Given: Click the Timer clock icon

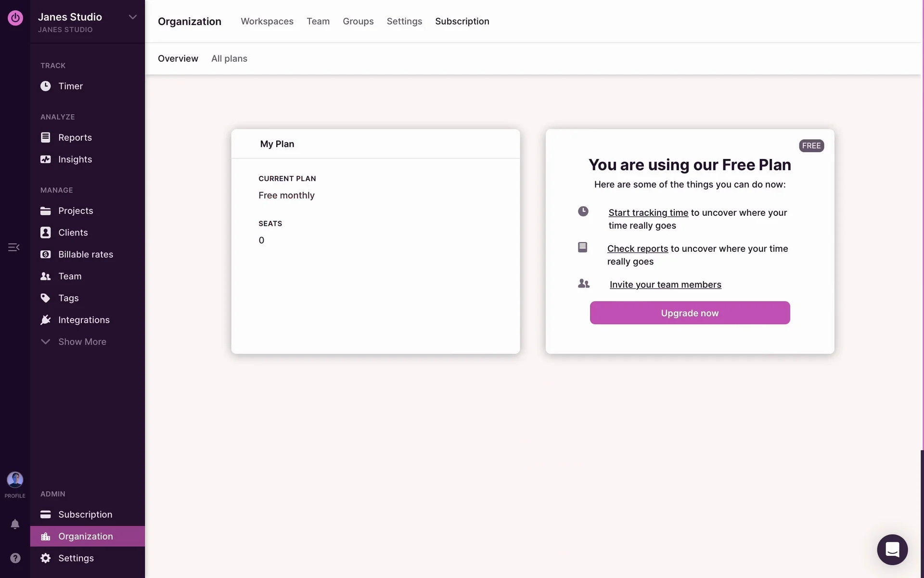Looking at the screenshot, I should [x=45, y=86].
